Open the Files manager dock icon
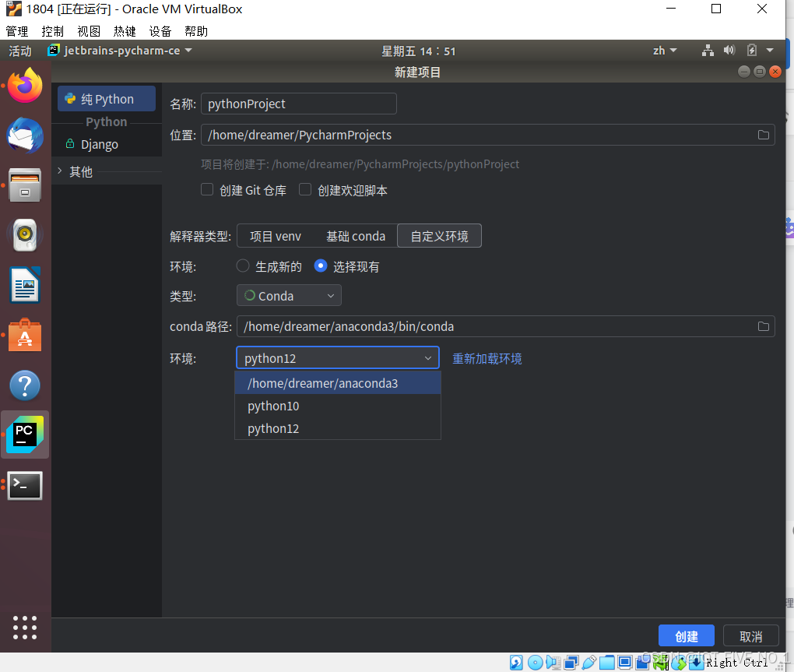 (x=25, y=185)
